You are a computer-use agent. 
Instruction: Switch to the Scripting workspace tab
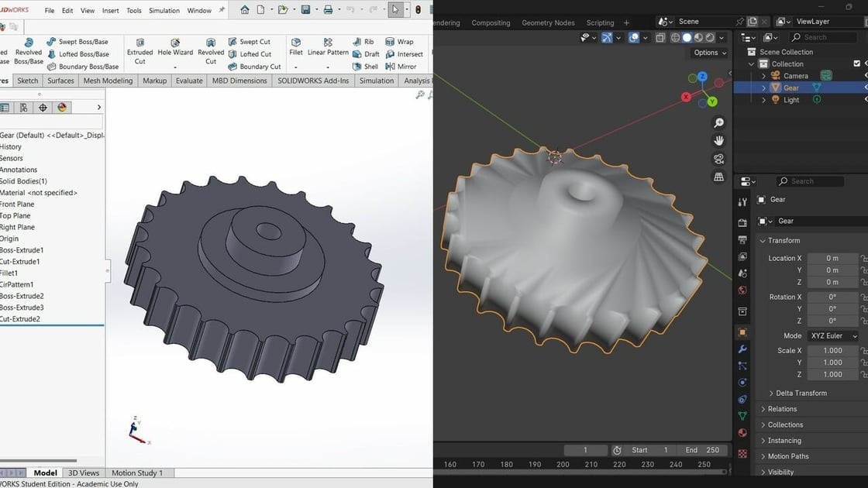600,22
